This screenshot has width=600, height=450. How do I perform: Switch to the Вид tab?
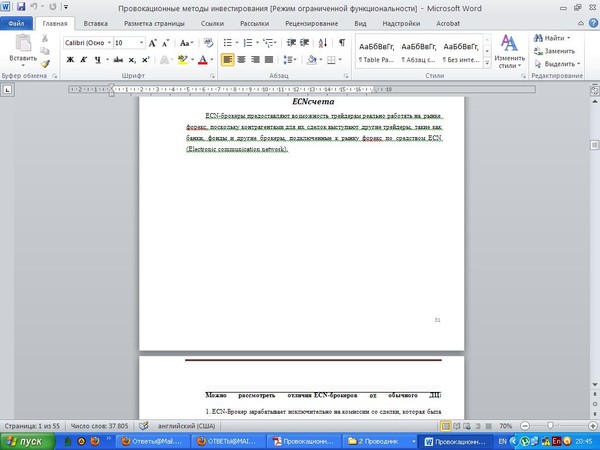point(360,23)
